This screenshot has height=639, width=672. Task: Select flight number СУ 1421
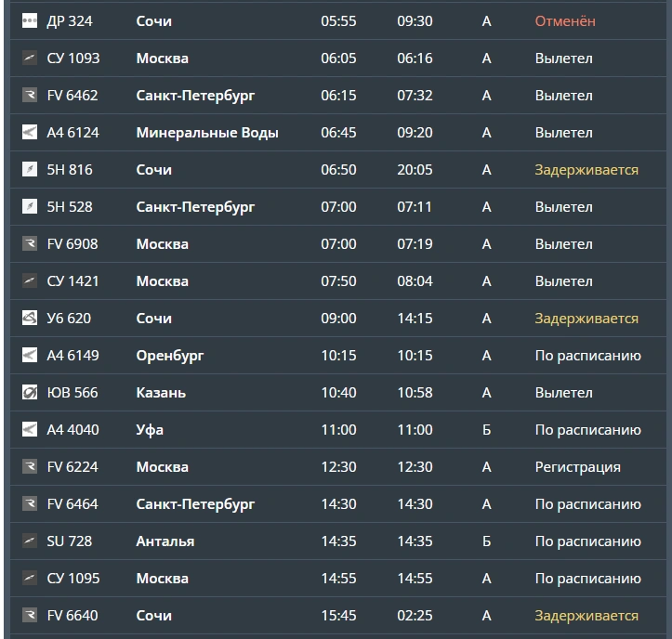(72, 280)
